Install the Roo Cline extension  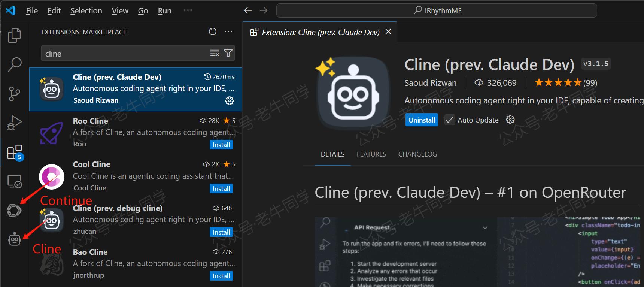pos(221,145)
